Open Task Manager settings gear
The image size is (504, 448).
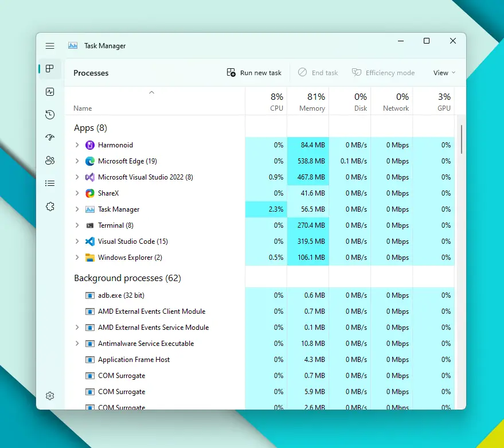coord(50,396)
